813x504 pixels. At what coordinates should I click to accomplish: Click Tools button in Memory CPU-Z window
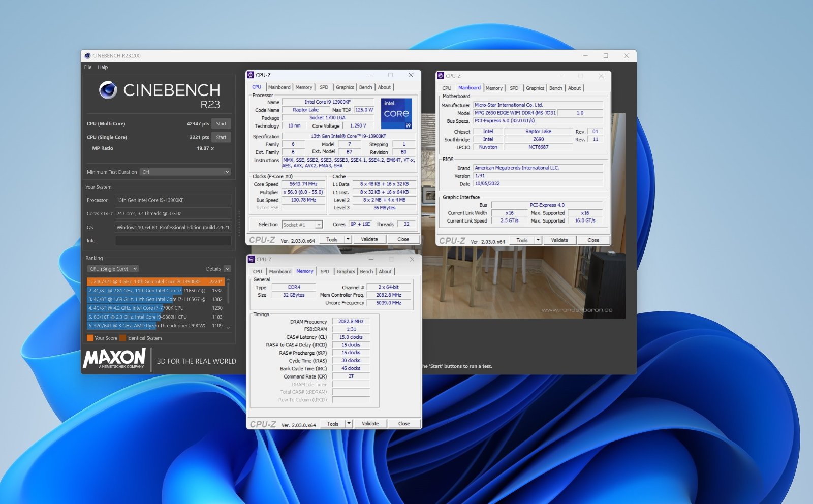pyautogui.click(x=333, y=424)
